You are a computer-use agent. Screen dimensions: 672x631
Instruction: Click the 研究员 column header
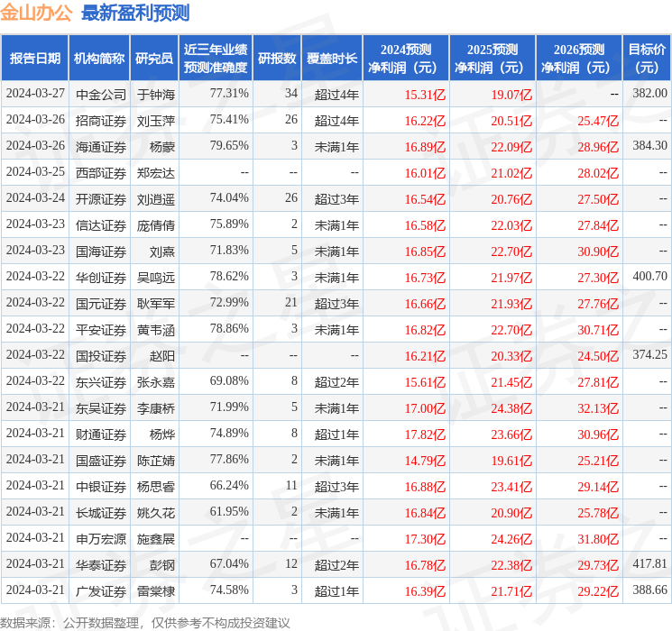[x=154, y=59]
